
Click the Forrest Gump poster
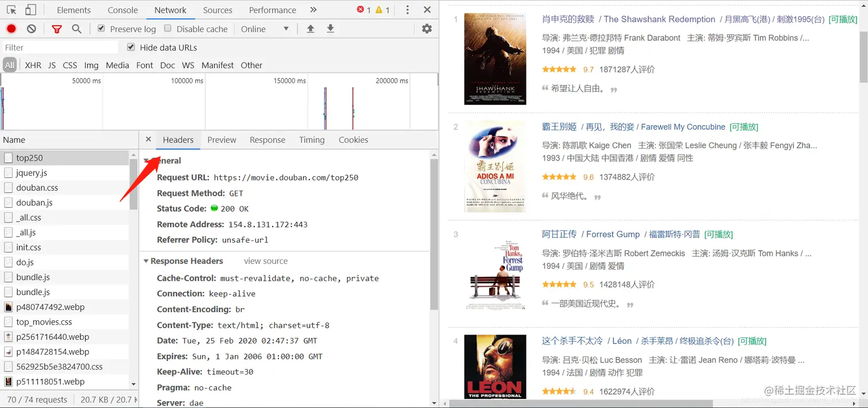[x=495, y=274]
